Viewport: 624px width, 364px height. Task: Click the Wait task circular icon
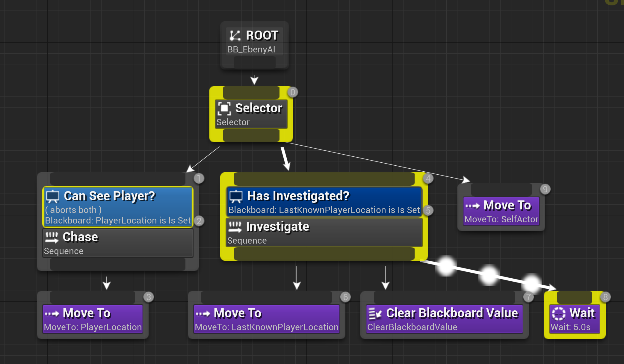pyautogui.click(x=558, y=313)
